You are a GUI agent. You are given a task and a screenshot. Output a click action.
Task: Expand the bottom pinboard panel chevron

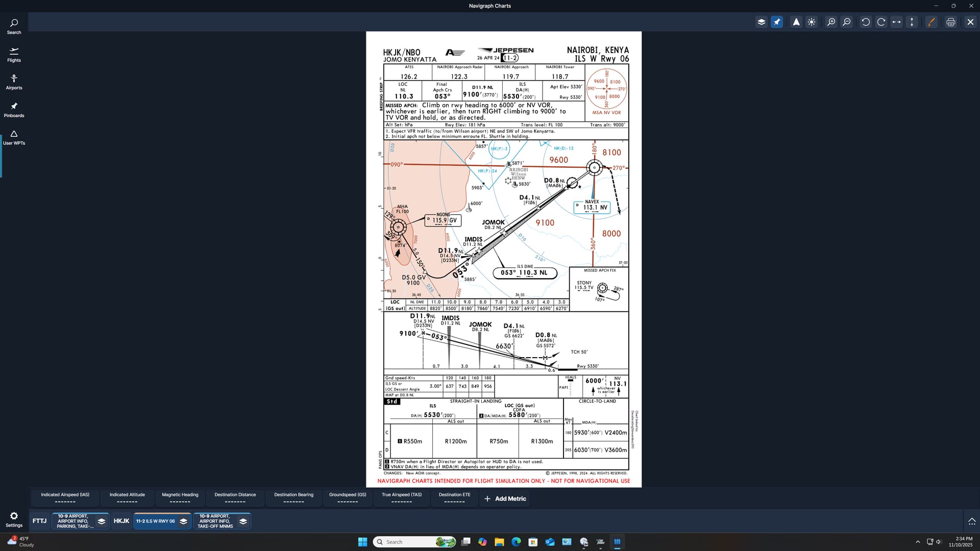coord(971,521)
